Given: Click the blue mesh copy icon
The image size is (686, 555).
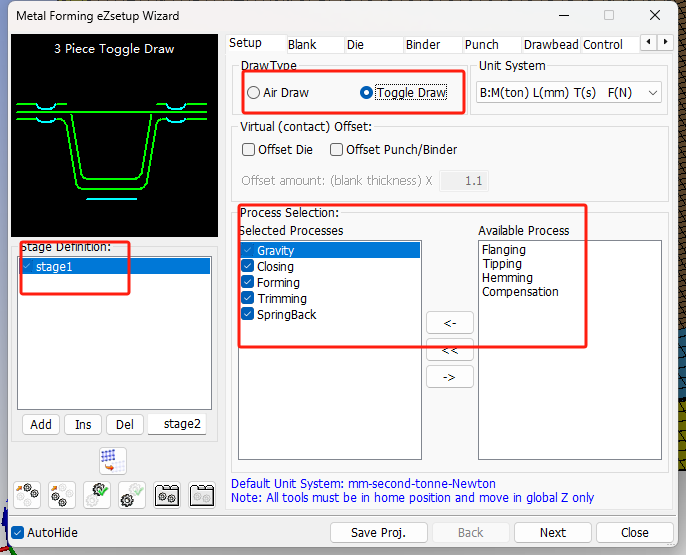Looking at the screenshot, I should [x=113, y=461].
